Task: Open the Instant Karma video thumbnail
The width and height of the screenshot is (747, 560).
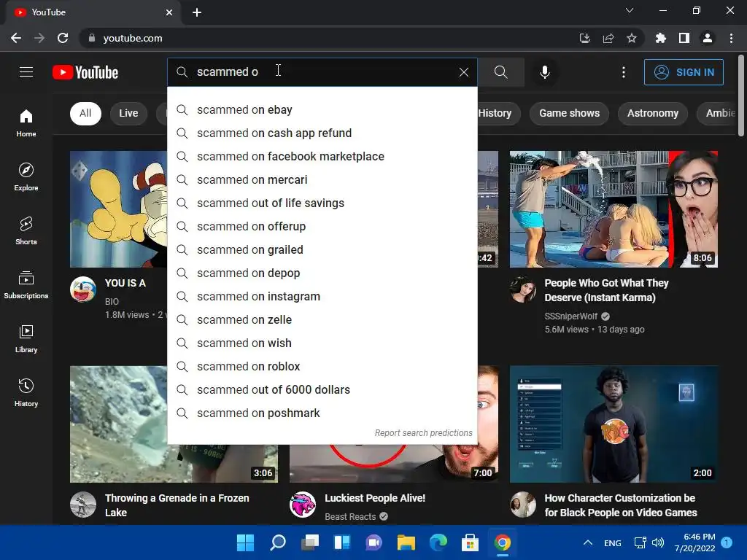Action: (614, 209)
